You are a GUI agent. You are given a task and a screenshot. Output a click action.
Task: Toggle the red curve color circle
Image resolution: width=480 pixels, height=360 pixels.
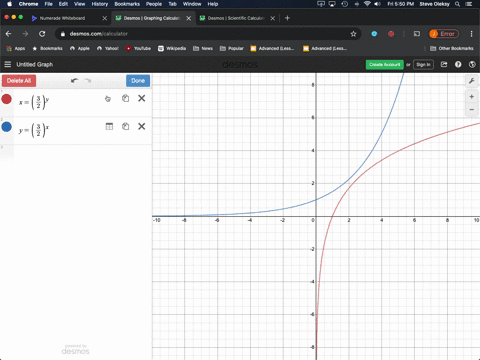point(7,99)
